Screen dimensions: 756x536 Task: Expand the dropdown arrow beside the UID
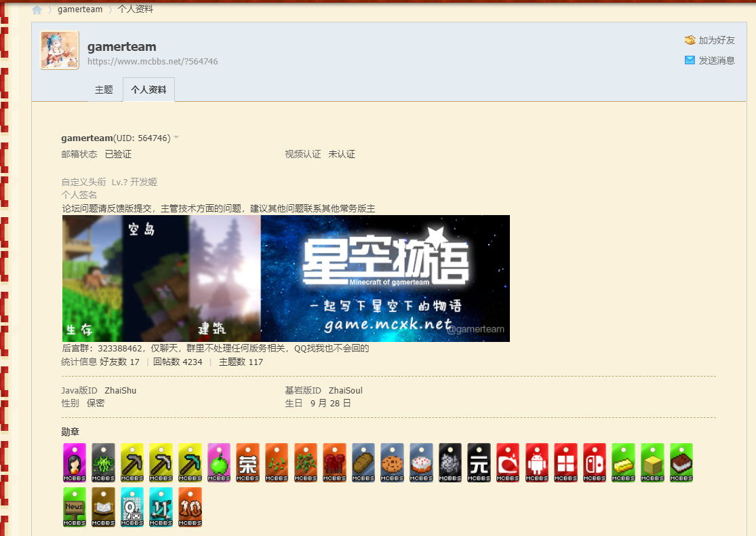coord(176,138)
